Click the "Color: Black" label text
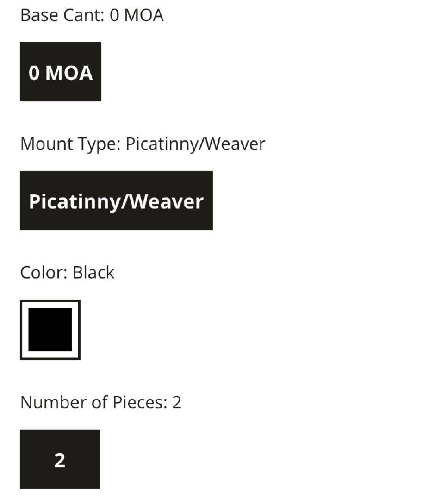The height and width of the screenshot is (500, 448). pos(67,273)
